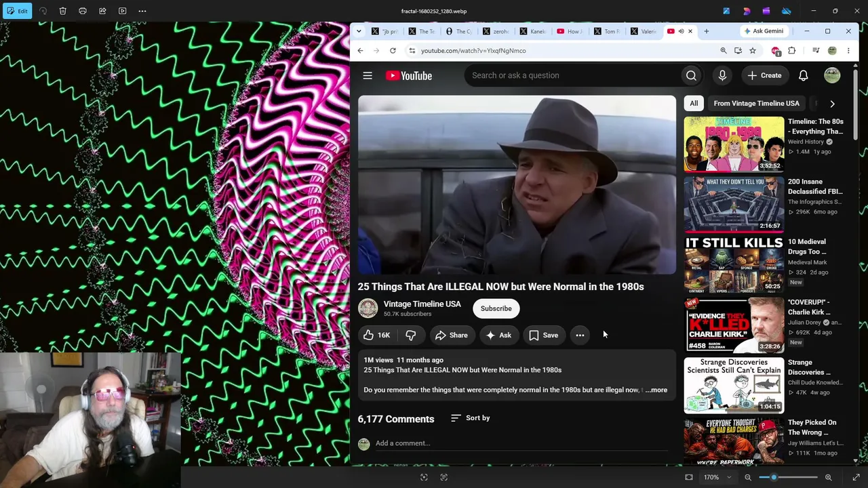868x488 pixels.
Task: Select the 'All' filter chip
Action: pos(694,104)
